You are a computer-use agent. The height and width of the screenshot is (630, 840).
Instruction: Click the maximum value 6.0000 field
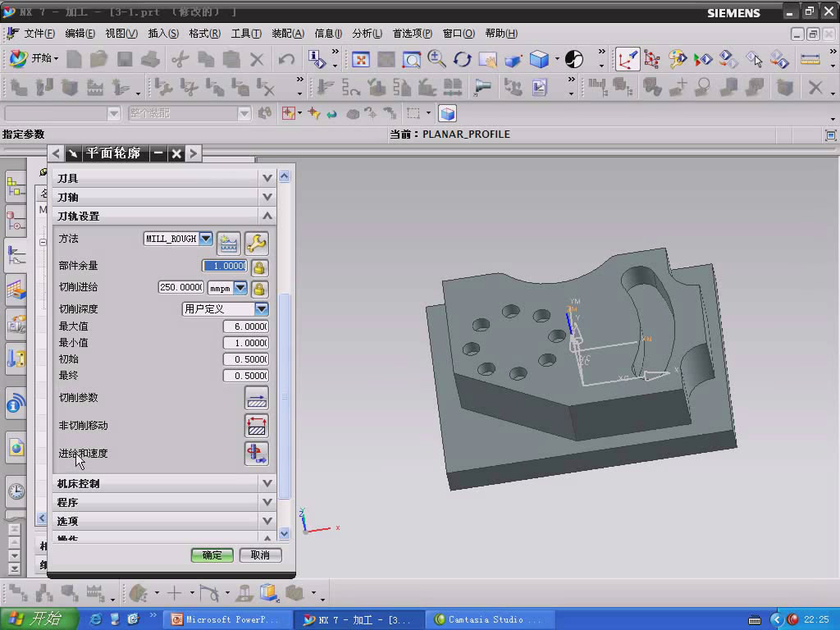(x=246, y=326)
